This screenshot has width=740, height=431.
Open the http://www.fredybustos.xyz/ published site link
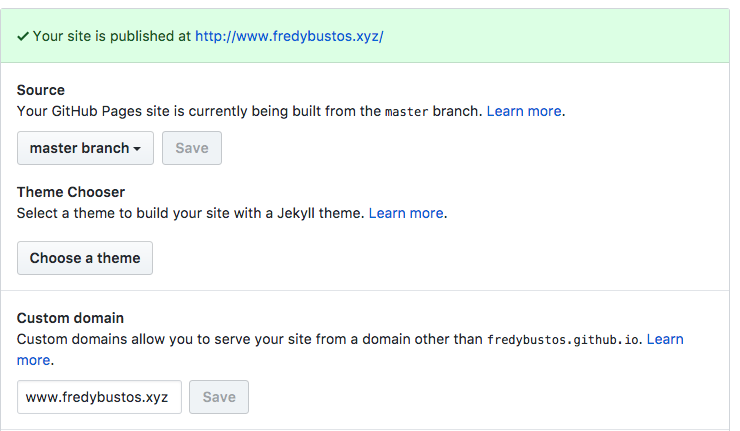click(x=289, y=36)
